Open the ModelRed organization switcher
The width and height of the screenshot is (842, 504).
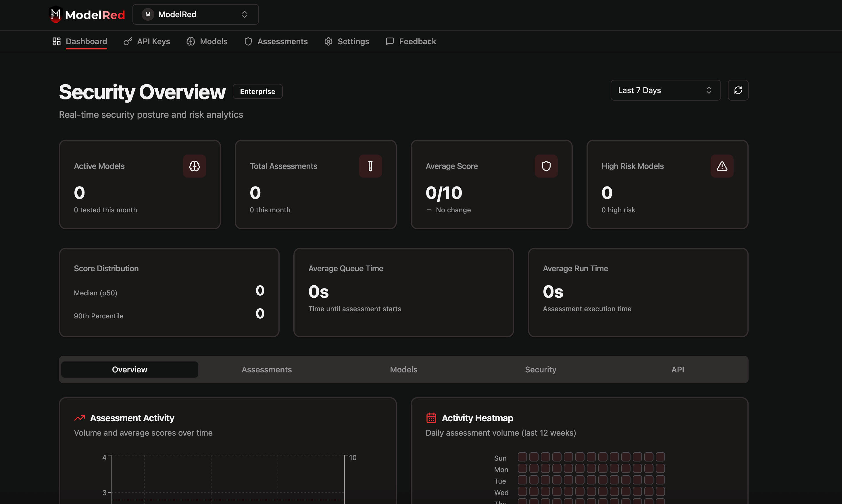(195, 14)
